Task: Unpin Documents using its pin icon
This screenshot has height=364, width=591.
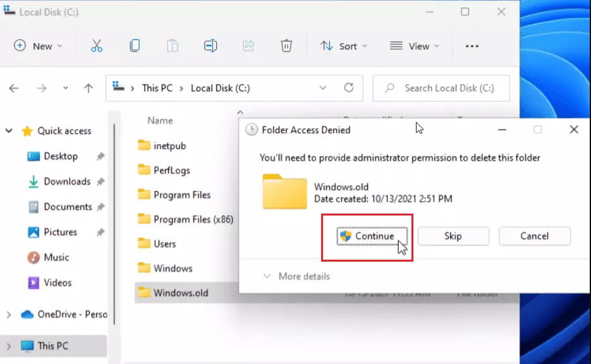Action: click(x=101, y=207)
